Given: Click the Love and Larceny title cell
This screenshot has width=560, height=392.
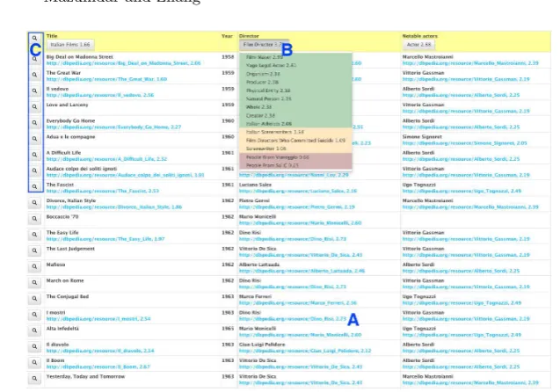Looking at the screenshot, I should 67,105.
